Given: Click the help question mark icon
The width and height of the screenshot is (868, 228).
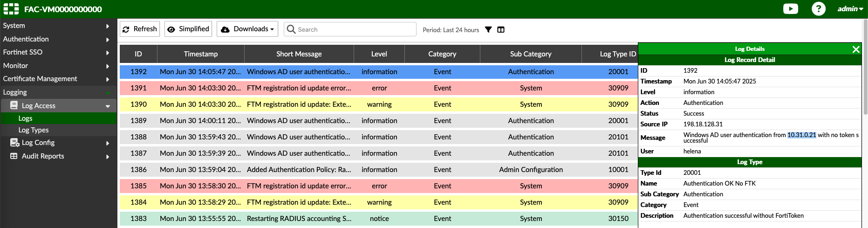Looking at the screenshot, I should [818, 9].
